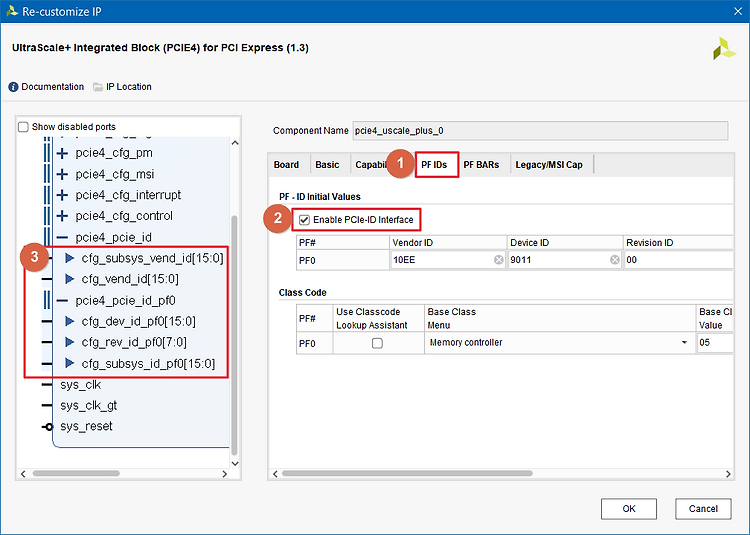Image resolution: width=750 pixels, height=535 pixels.
Task: Click the Cancel button
Action: tap(703, 509)
